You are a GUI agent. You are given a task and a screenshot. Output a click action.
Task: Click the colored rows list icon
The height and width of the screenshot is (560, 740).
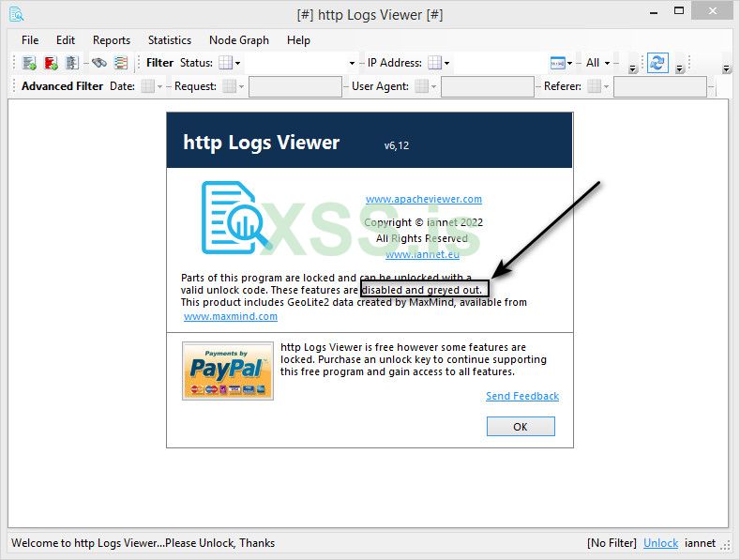[x=121, y=63]
